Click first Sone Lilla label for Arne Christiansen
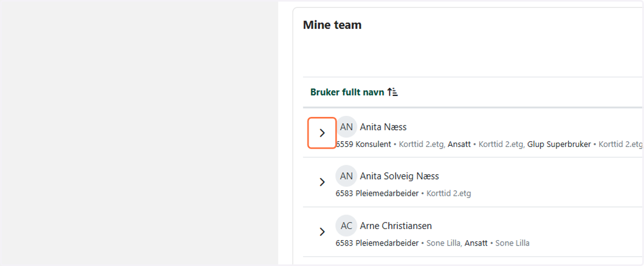This screenshot has width=644, height=266. (443, 243)
